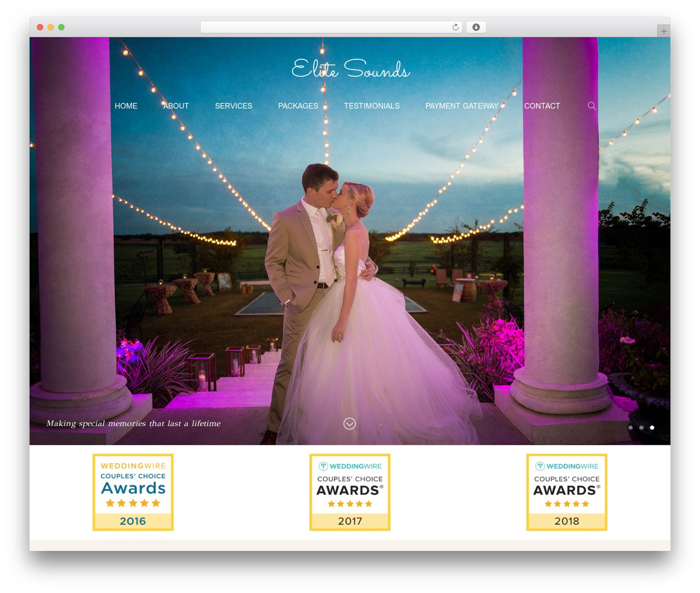The width and height of the screenshot is (700, 593).
Task: Open the WeddingWire 2017 award badge
Action: [350, 492]
